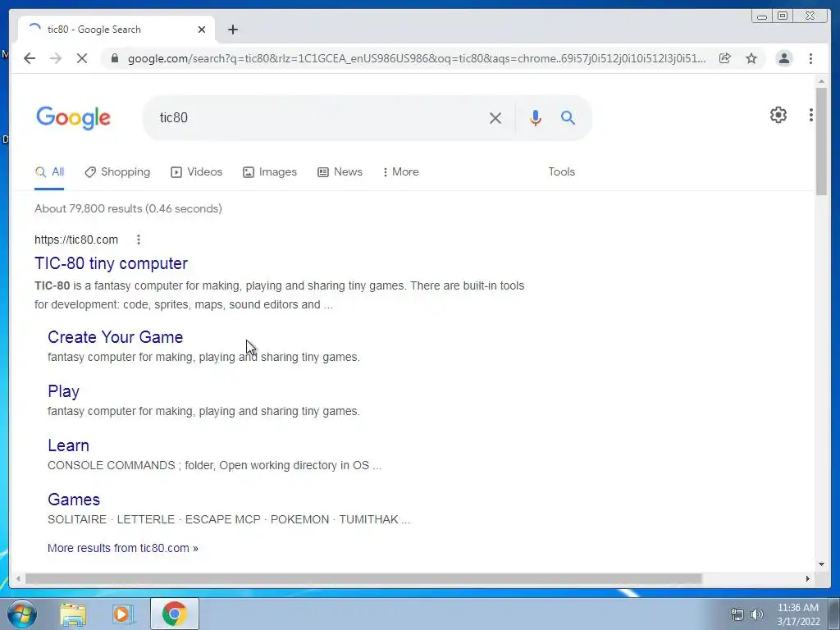Share this page using address bar icon
Viewport: 840px width, 630px height.
coord(725,58)
